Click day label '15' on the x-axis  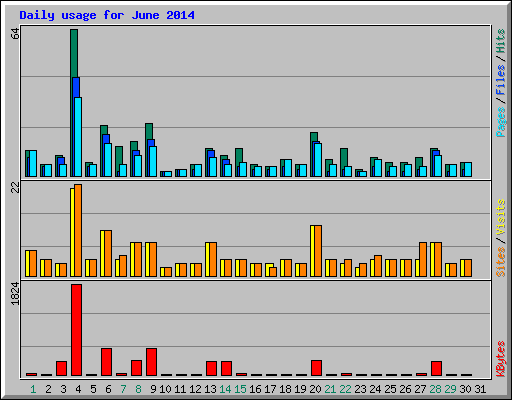coord(240,389)
